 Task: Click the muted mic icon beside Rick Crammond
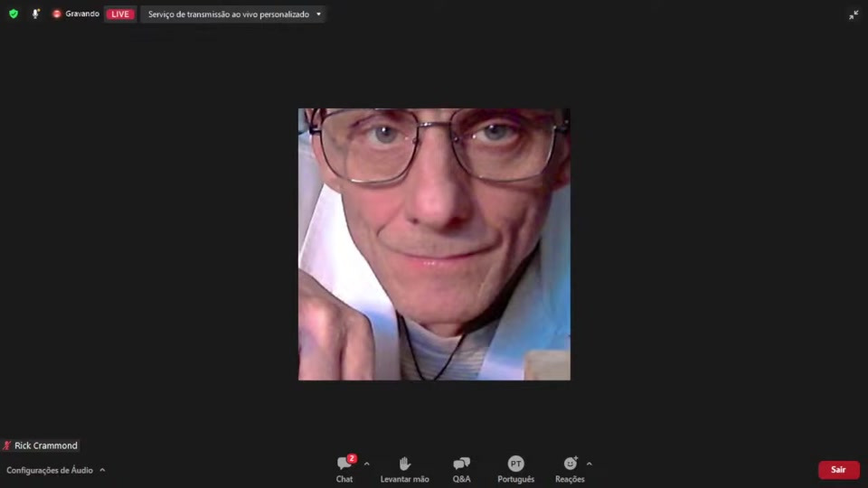click(7, 446)
